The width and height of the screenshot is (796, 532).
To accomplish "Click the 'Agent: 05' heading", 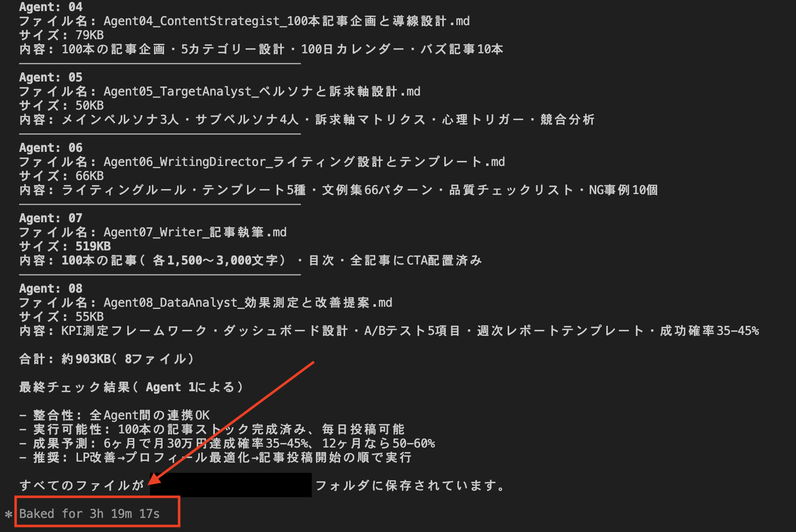I will 51,77.
